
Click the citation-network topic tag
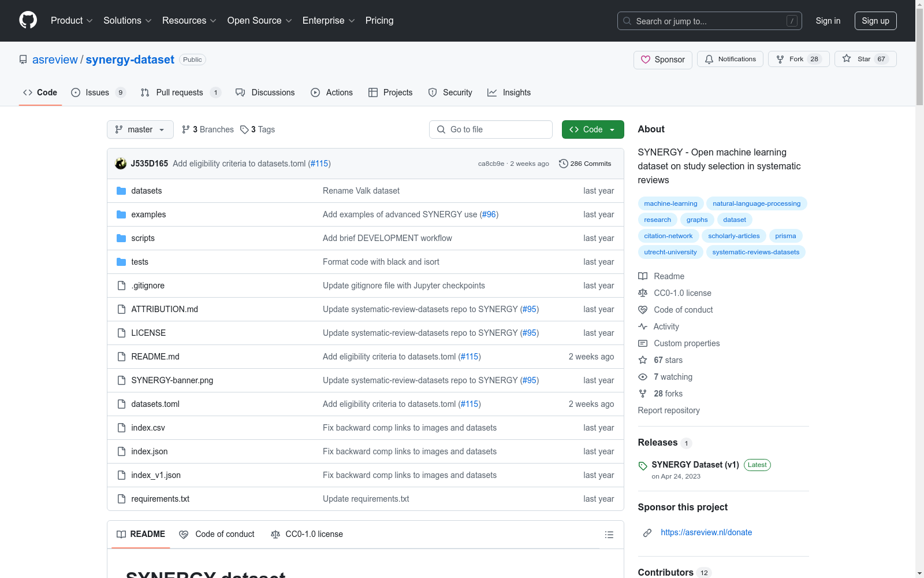click(668, 236)
